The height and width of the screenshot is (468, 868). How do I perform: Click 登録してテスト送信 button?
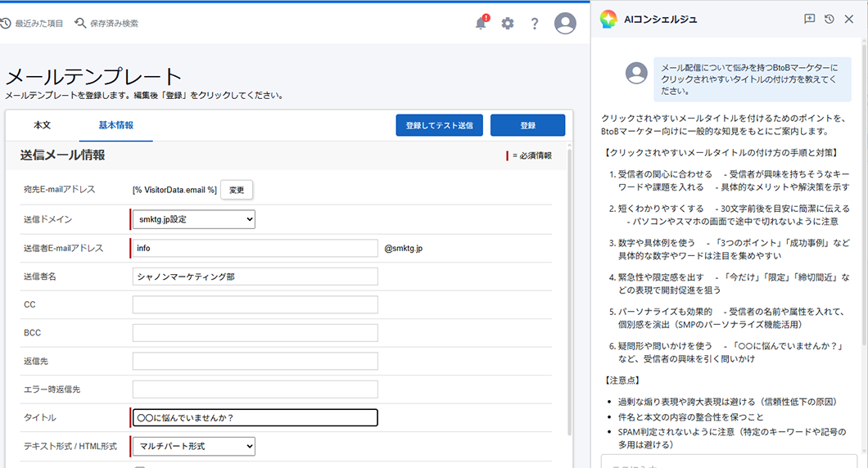[439, 125]
